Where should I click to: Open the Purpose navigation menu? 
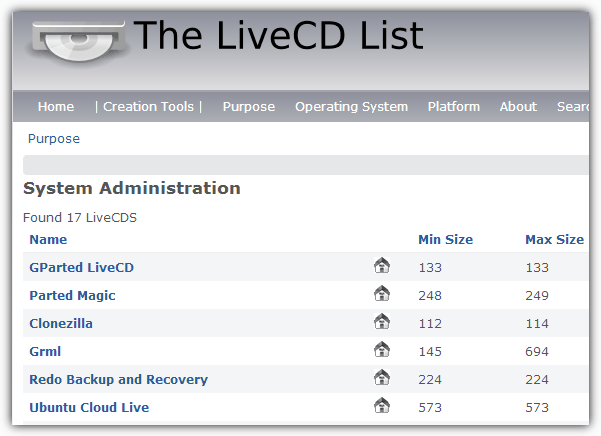tap(249, 107)
